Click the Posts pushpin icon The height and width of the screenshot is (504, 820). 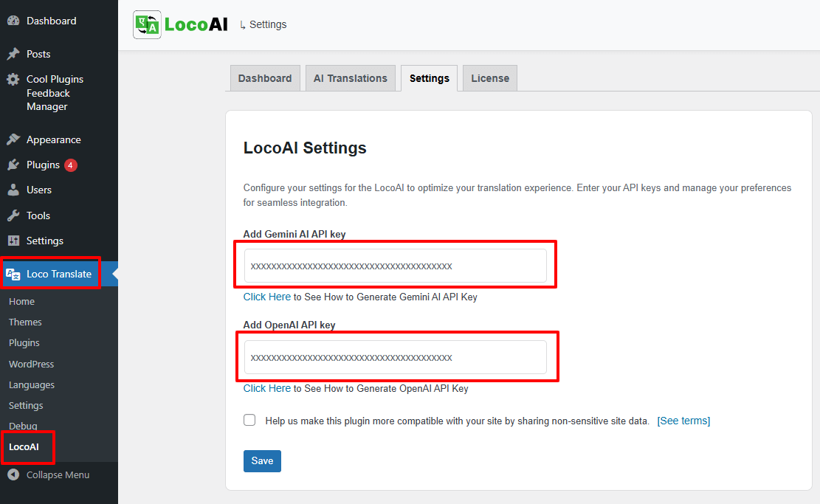[x=13, y=54]
